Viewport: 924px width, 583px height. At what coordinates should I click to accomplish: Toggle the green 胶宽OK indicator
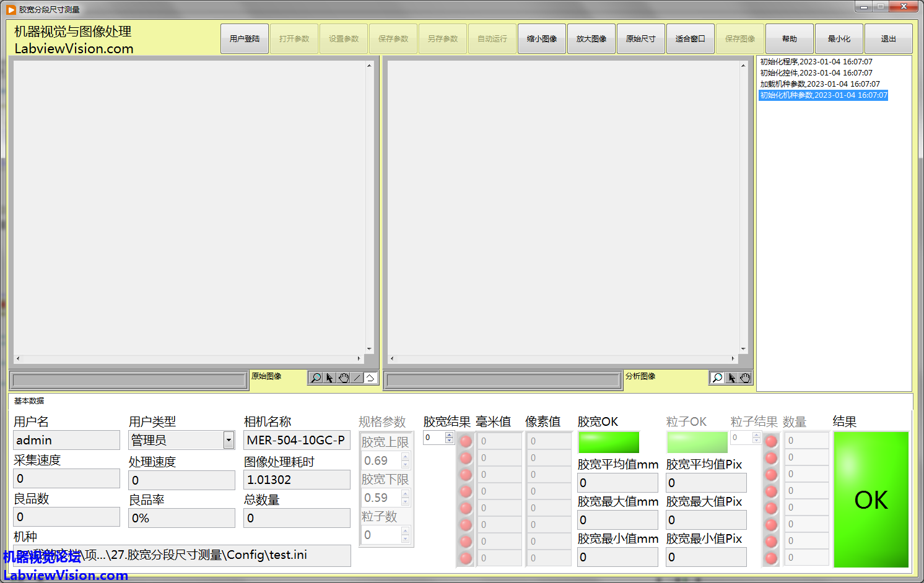[x=608, y=442]
